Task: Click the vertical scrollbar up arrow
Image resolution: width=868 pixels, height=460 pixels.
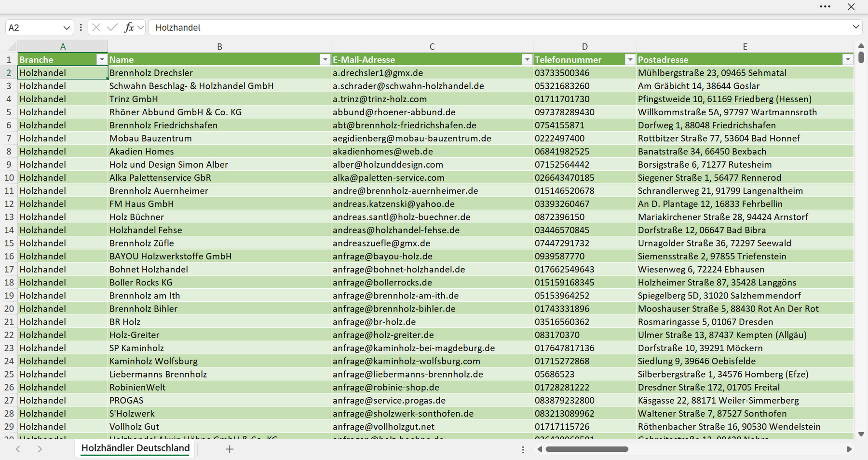Action: pyautogui.click(x=861, y=45)
